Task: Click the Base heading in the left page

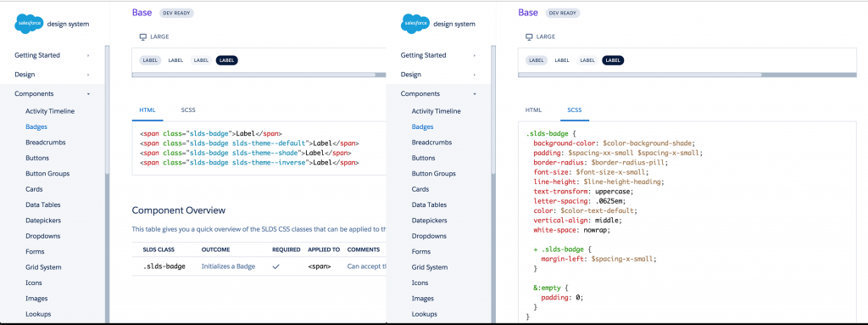Action: pyautogui.click(x=142, y=12)
